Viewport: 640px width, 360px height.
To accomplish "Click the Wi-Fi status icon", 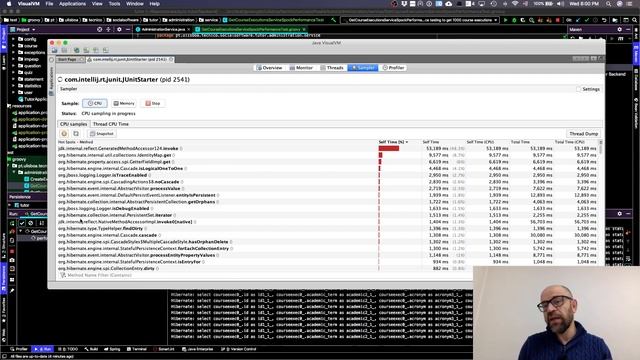I will pos(515,4).
